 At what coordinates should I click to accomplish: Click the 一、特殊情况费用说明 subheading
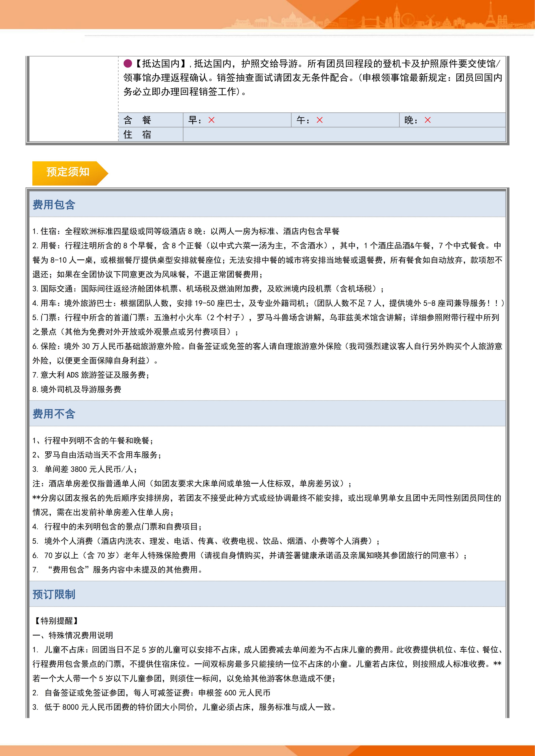coord(73,635)
